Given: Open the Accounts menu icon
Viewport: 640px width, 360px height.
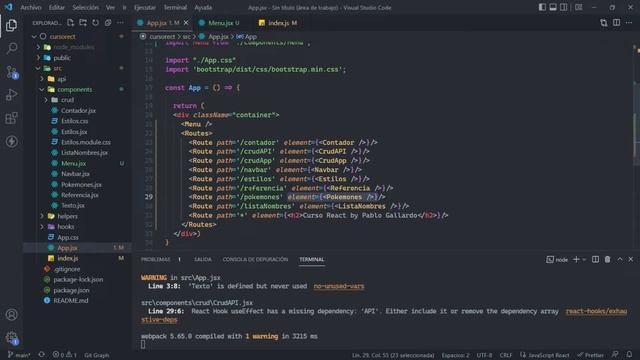Looking at the screenshot, I should point(11,315).
